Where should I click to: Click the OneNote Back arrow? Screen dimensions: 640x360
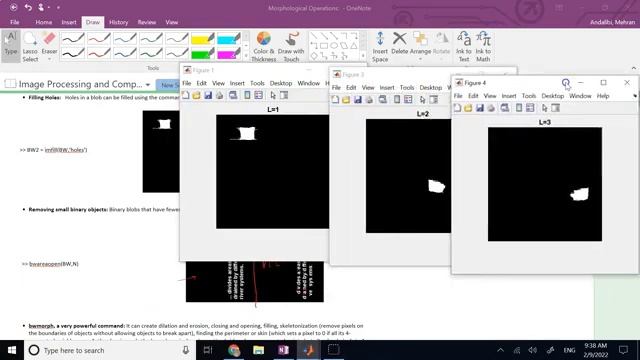click(13, 7)
